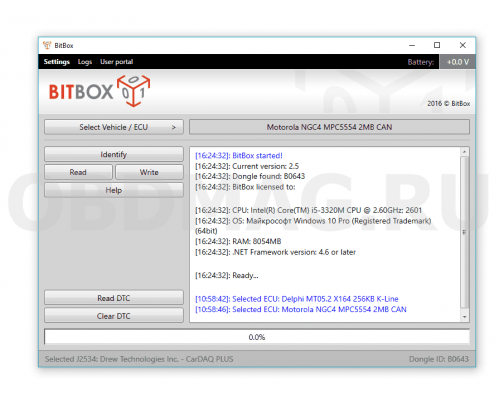Click the 'Selected J2534: Drew Technologies' status text

[139, 359]
